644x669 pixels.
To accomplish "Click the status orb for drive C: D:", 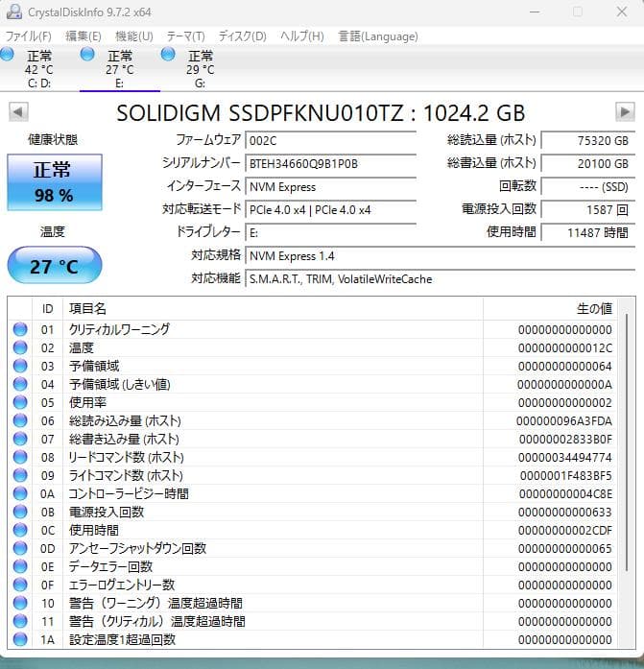I will point(7,54).
